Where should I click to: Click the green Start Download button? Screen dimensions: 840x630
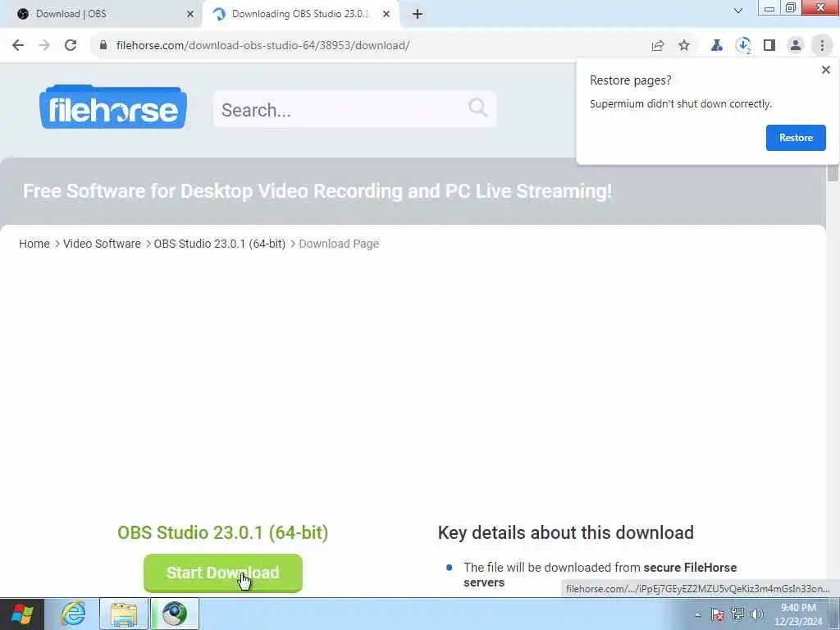223,573
